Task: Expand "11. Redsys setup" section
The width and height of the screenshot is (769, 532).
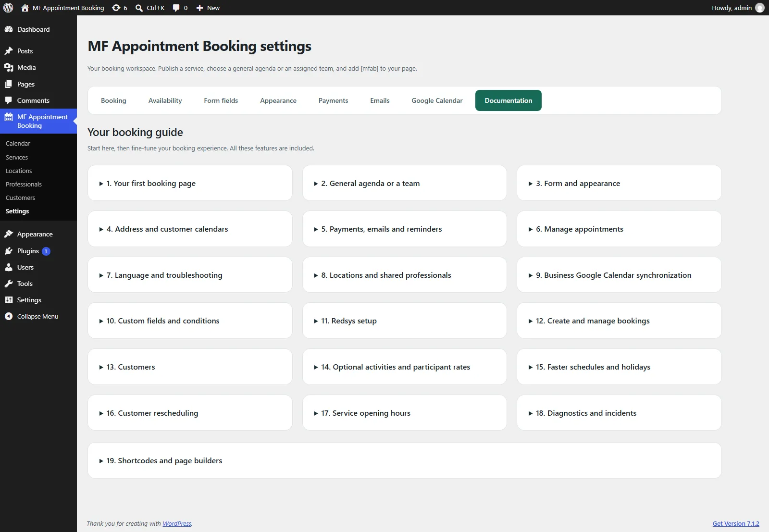Action: (x=405, y=321)
